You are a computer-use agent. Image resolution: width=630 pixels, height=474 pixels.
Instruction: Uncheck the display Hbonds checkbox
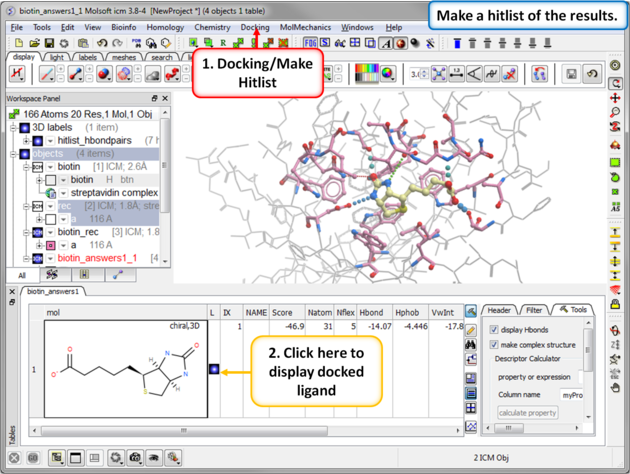494,330
